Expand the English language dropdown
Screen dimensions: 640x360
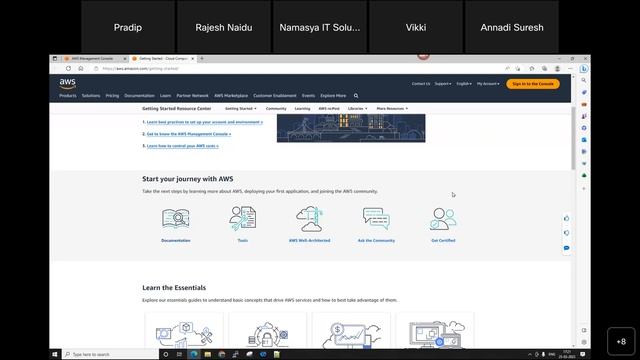464,84
